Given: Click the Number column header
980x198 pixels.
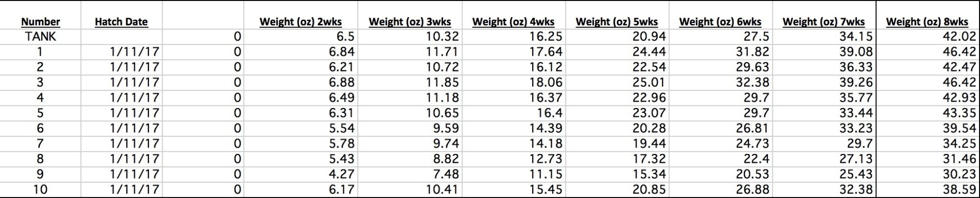Looking at the screenshot, I should [x=41, y=22].
